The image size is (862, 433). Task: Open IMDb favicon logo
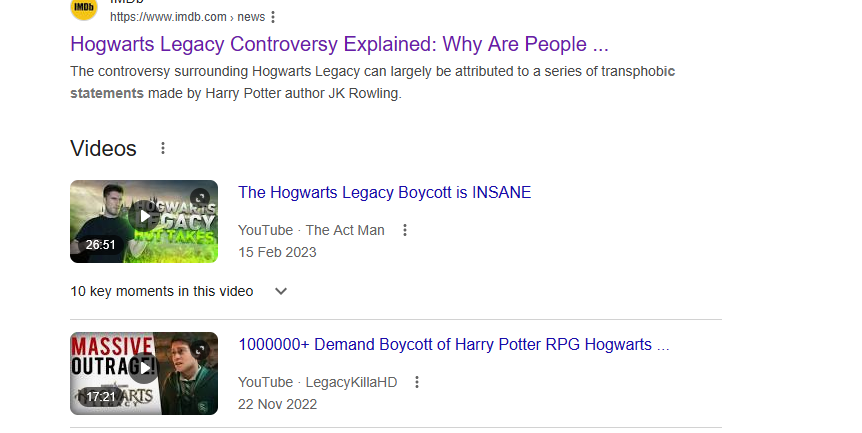pos(84,8)
